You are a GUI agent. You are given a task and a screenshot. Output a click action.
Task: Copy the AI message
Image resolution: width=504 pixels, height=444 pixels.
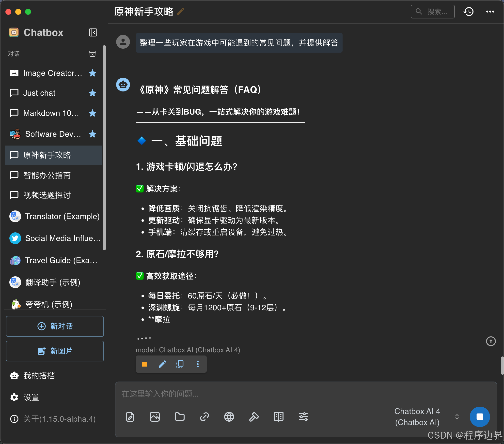coord(180,364)
